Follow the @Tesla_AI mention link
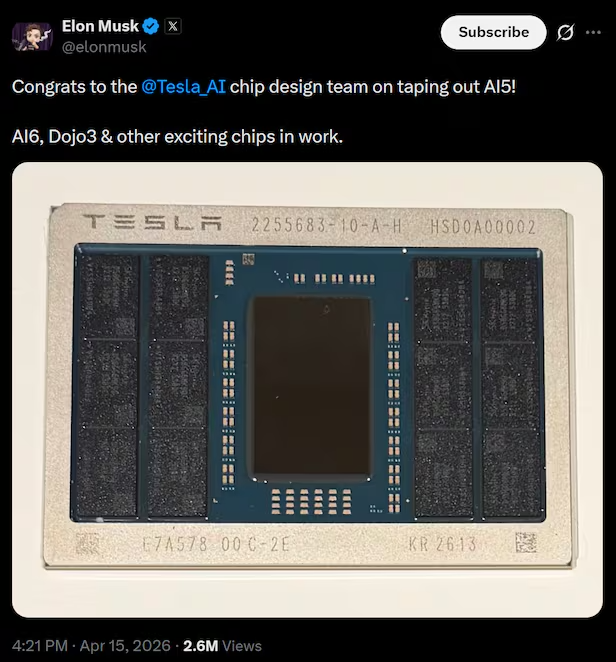The width and height of the screenshot is (616, 662). point(190,86)
